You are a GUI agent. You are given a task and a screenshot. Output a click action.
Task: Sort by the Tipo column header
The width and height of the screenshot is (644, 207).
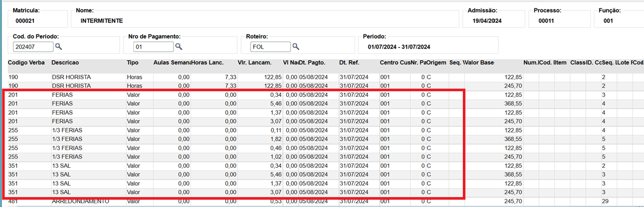133,63
